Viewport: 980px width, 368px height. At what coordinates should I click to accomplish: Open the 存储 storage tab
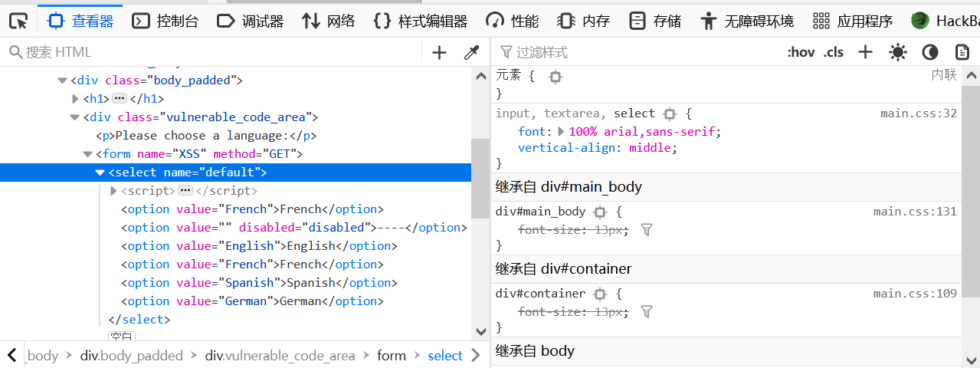coord(655,21)
